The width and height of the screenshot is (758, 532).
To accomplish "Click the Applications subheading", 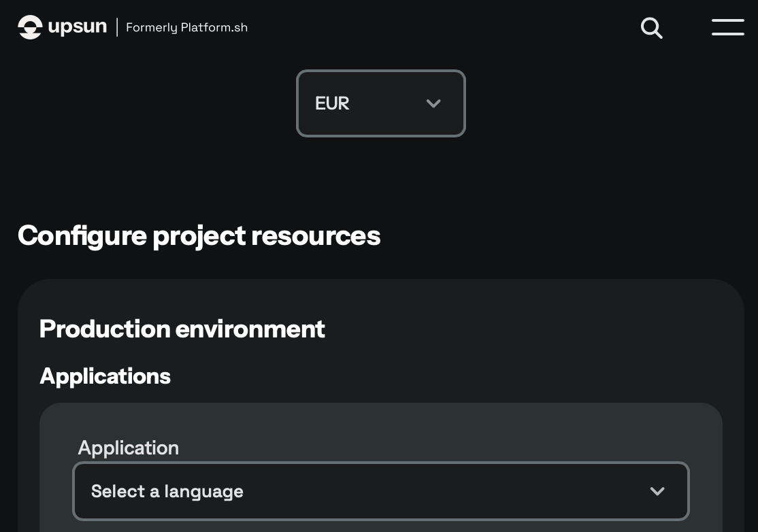I will tap(105, 376).
